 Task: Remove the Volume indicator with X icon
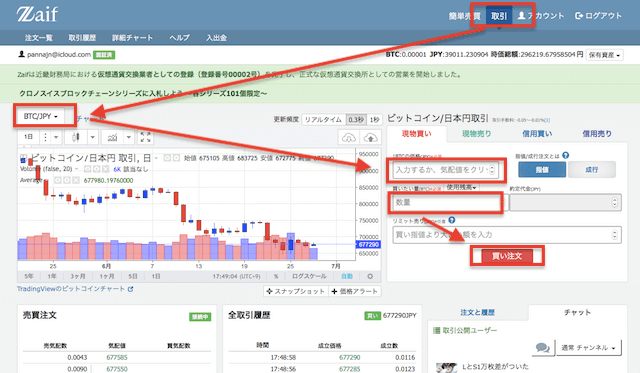pyautogui.click(x=106, y=169)
